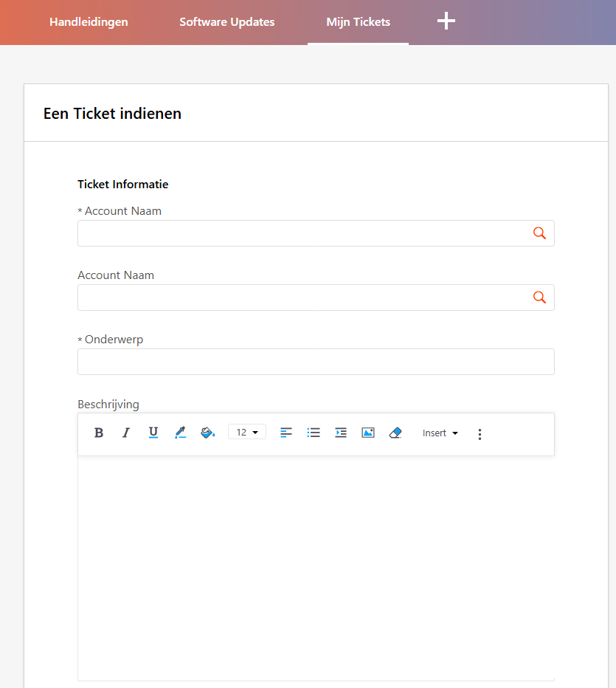
Task: Click the text alignment icon
Action: (x=285, y=433)
